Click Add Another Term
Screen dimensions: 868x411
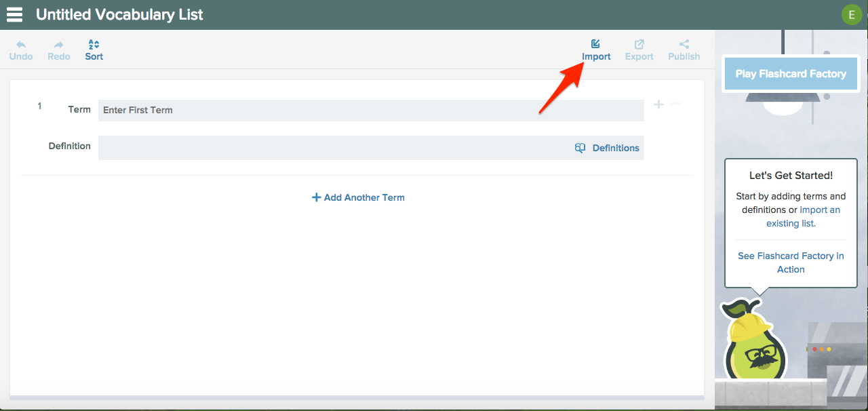click(358, 197)
